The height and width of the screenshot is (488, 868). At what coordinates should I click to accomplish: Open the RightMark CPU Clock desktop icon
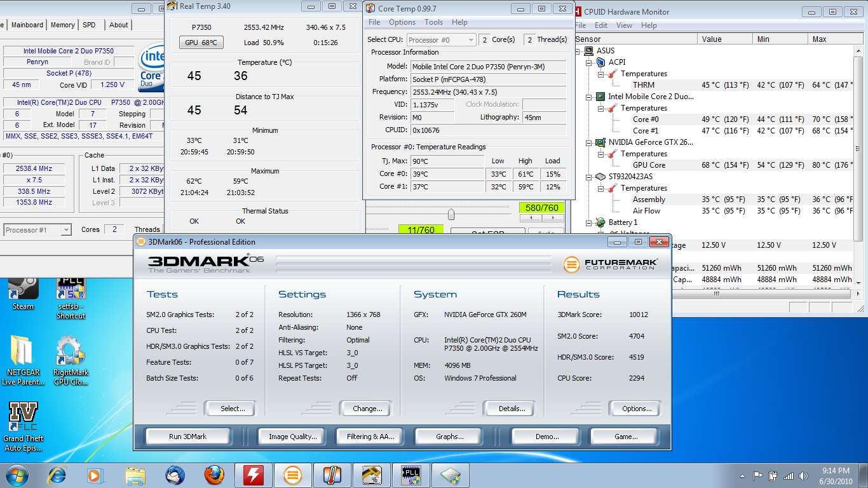tap(71, 353)
